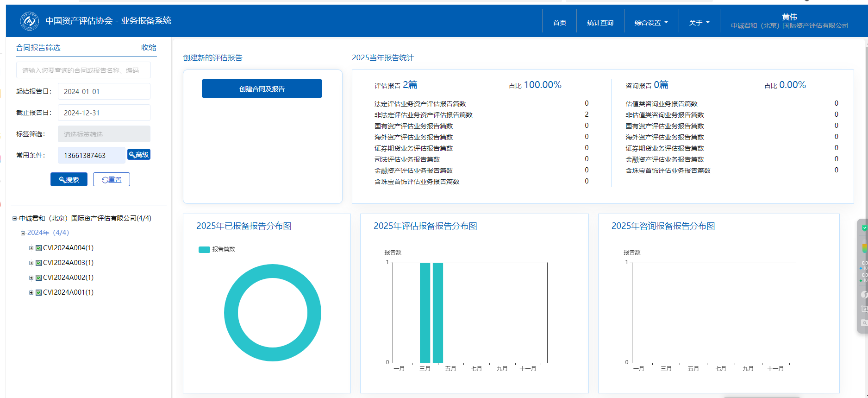The image size is (868, 398).
Task: Click the screenshot crop icon on side widget
Action: (x=864, y=309)
